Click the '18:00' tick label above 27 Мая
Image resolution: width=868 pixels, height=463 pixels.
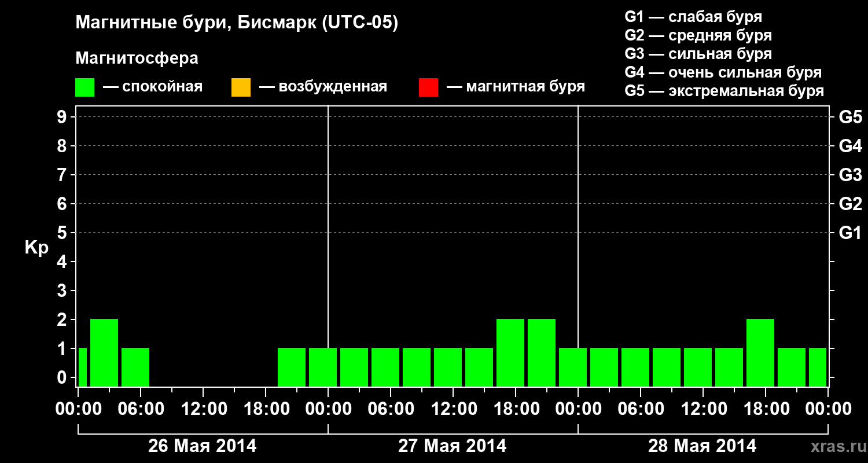coord(516,409)
